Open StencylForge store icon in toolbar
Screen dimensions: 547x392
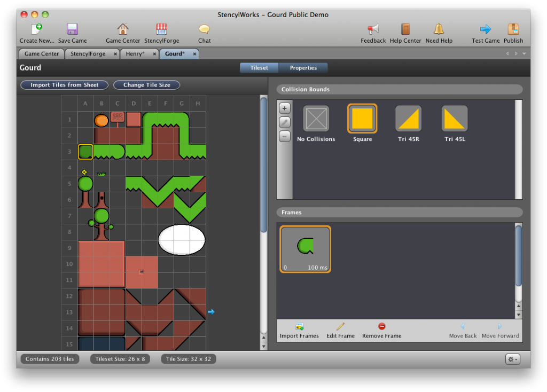(161, 29)
